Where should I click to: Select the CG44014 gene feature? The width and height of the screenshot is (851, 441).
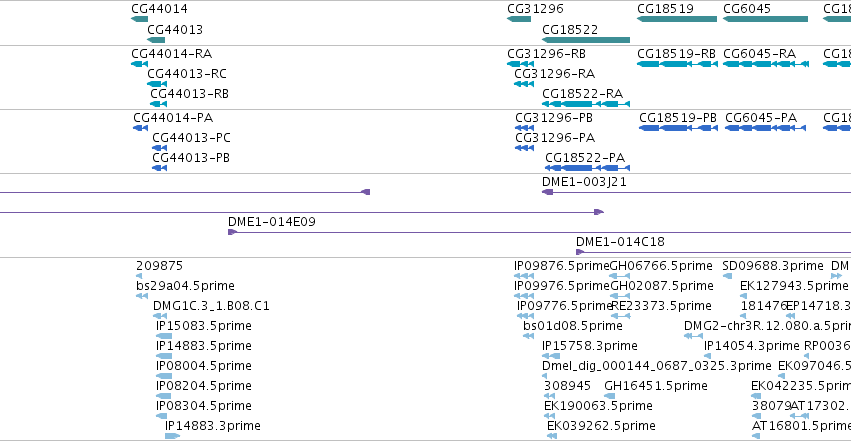coord(139,19)
